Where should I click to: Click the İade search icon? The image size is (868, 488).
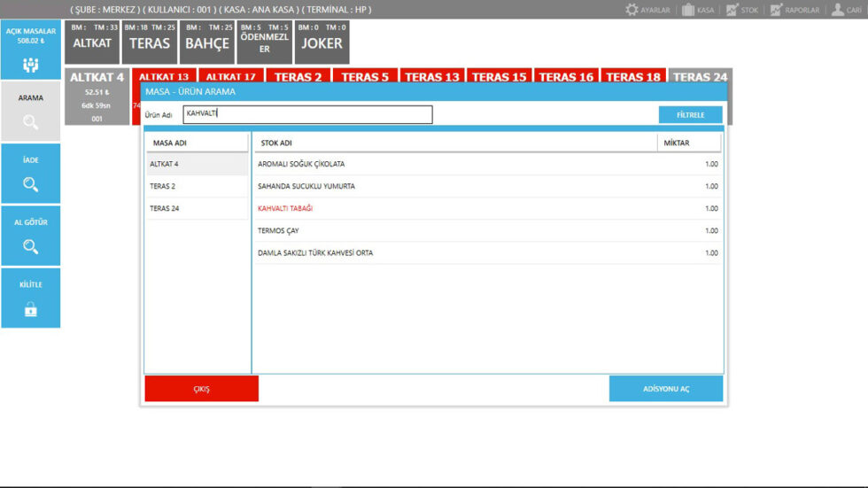(31, 184)
